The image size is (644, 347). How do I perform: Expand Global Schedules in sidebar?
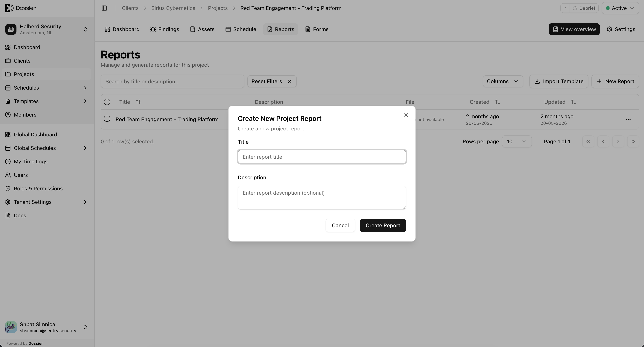click(x=47, y=148)
